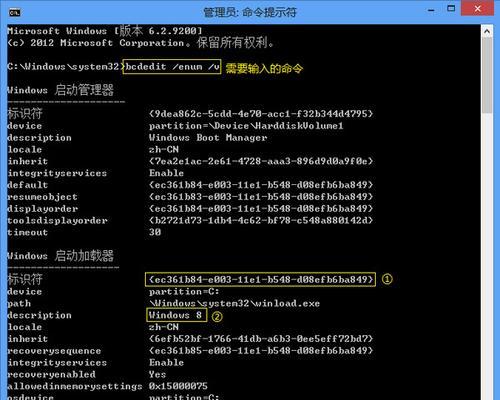Click 'partition=\Device\HarddiskVolume1' value
The height and width of the screenshot is (400, 500).
click(x=246, y=126)
